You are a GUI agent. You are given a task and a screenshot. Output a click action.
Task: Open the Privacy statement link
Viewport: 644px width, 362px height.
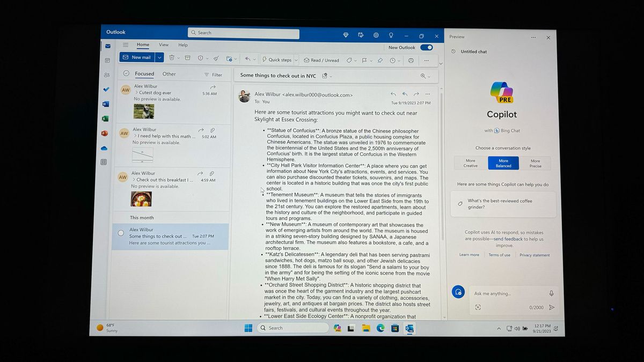[535, 255]
